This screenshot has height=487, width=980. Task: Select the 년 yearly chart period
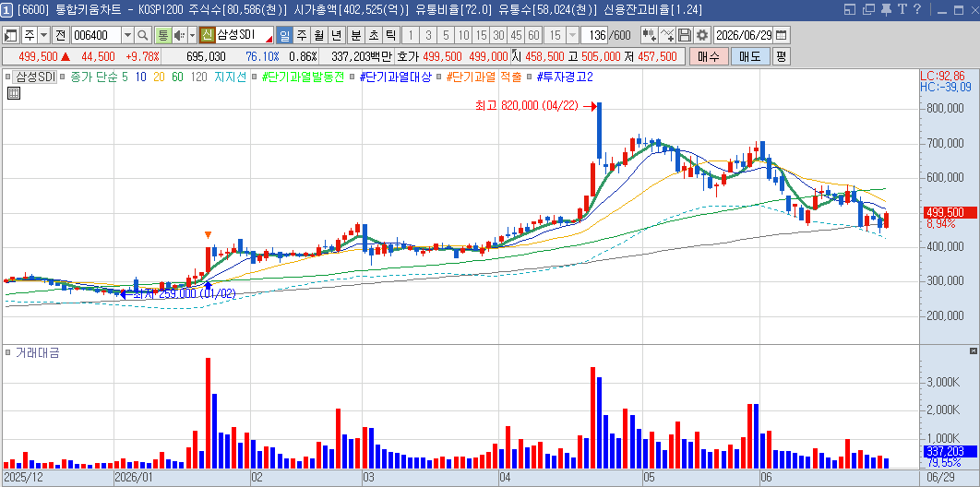(337, 35)
